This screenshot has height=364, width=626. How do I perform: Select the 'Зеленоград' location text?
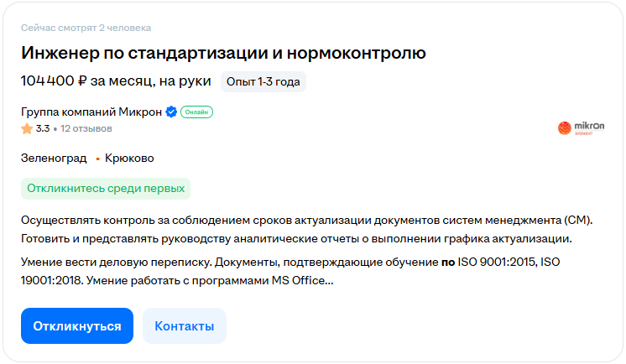[54, 158]
